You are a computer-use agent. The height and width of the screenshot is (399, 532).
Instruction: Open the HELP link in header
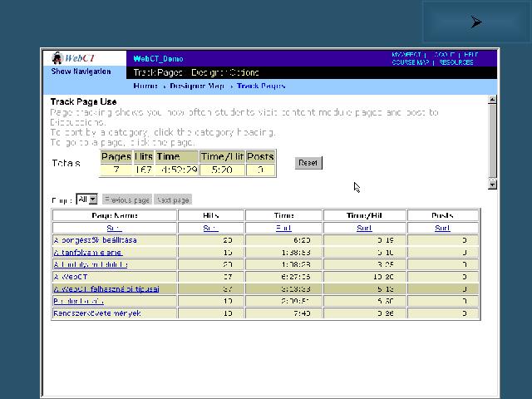pyautogui.click(x=470, y=55)
